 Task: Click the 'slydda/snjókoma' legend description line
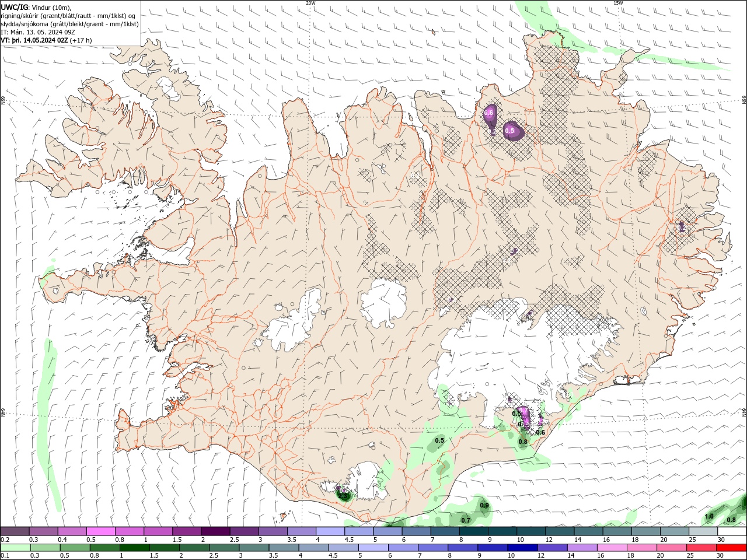[69, 24]
